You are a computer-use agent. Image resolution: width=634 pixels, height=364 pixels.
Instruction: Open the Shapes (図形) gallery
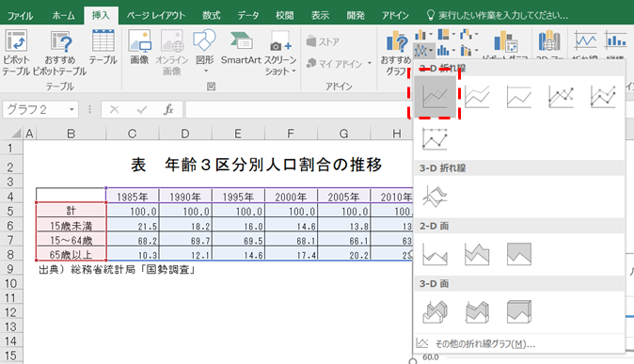205,51
